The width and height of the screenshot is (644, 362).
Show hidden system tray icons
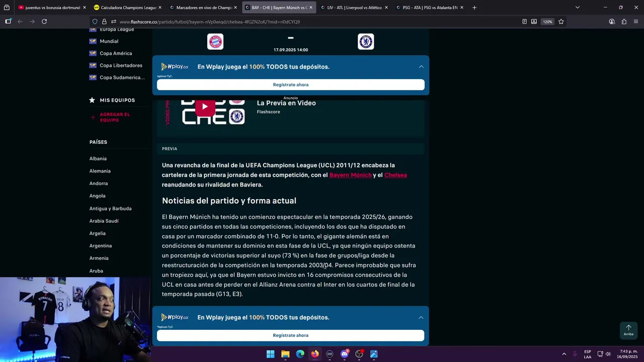564,354
